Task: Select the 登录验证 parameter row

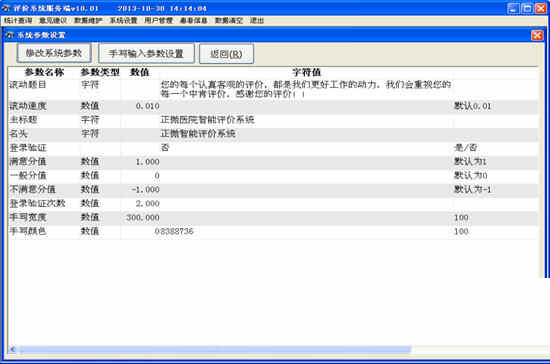Action: [273, 148]
